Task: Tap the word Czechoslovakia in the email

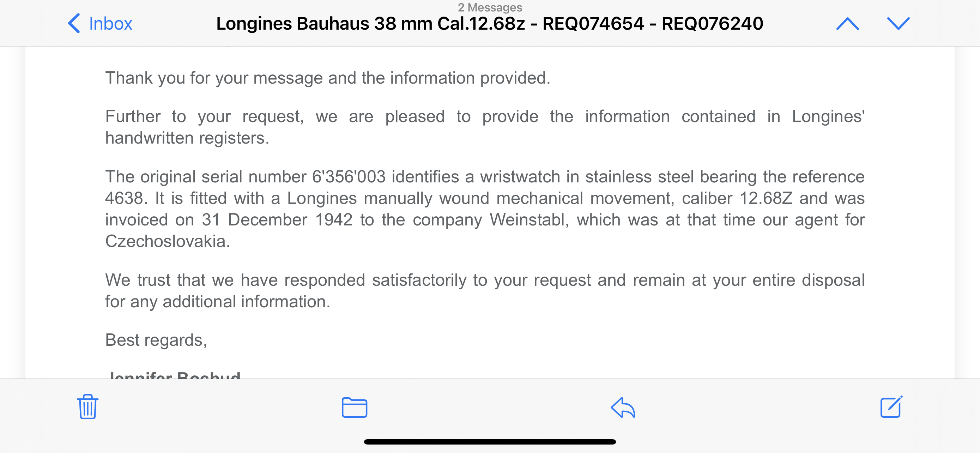Action: [168, 242]
